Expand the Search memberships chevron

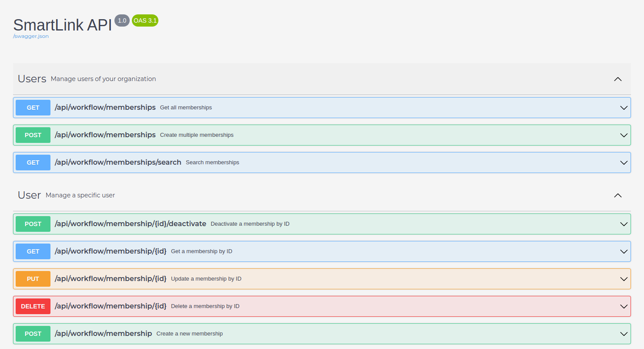624,163
